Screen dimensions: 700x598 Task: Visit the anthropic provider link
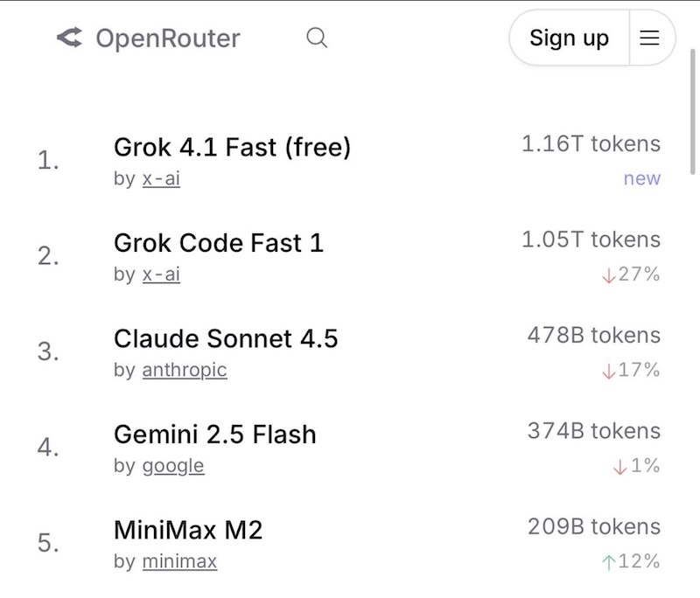click(184, 370)
